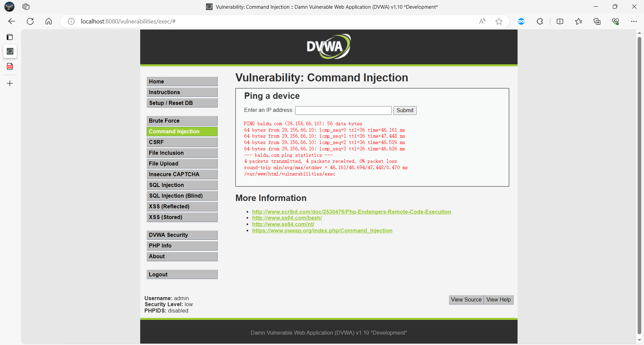Open the OWASP Command_Injection link
The image size is (644, 345).
click(322, 230)
